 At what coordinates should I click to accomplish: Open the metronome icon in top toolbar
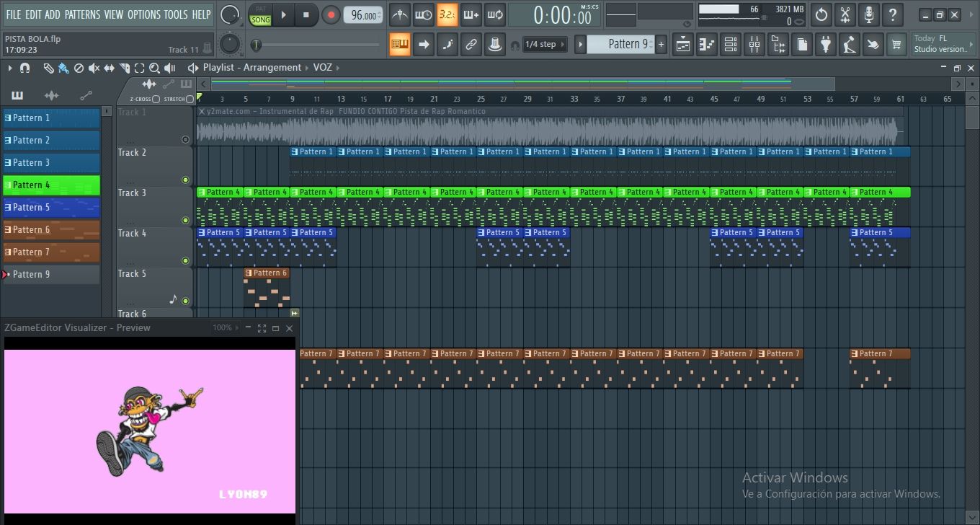point(400,14)
